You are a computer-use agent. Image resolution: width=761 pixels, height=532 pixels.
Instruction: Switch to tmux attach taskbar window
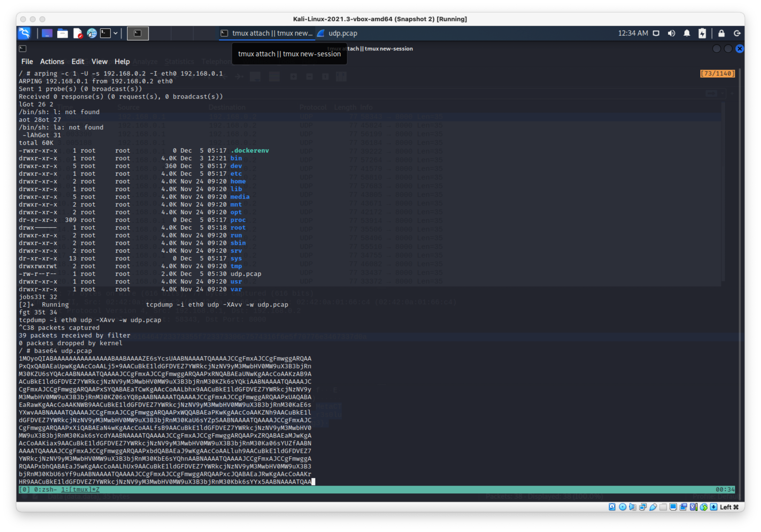coord(267,33)
